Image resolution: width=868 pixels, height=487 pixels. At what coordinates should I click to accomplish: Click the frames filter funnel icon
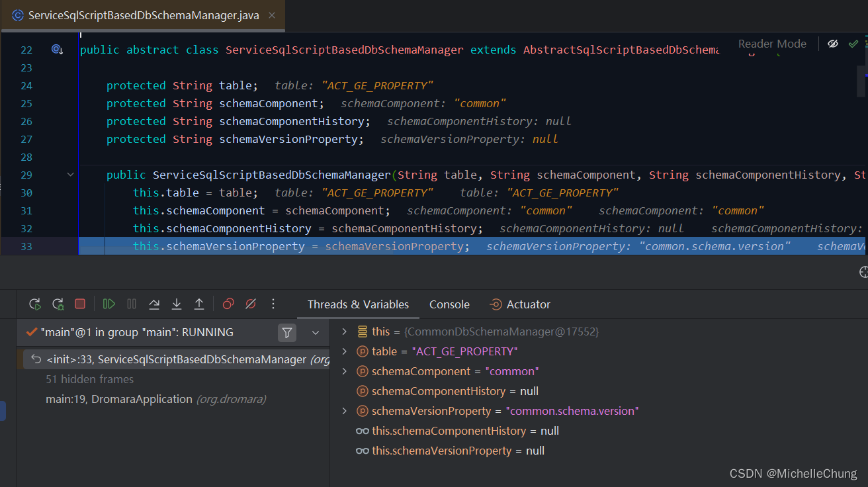click(x=287, y=332)
